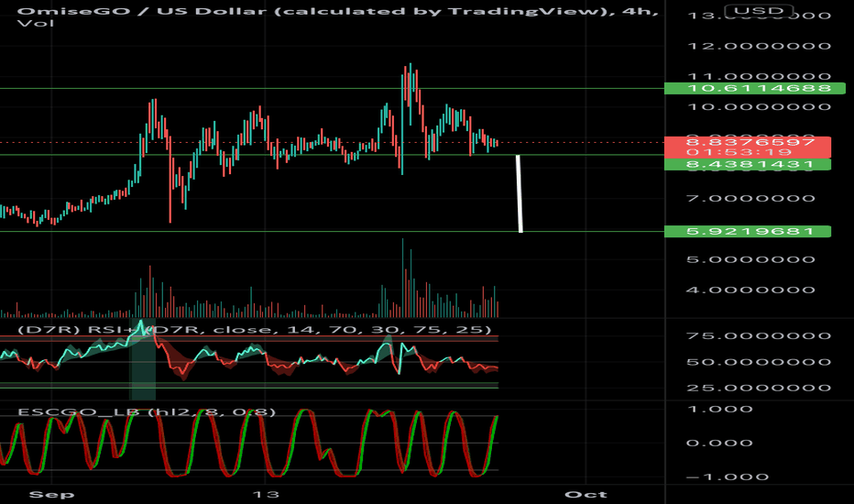The height and width of the screenshot is (504, 854).
Task: Click the OmiseGO / US Dollar chart title
Action: [337, 11]
